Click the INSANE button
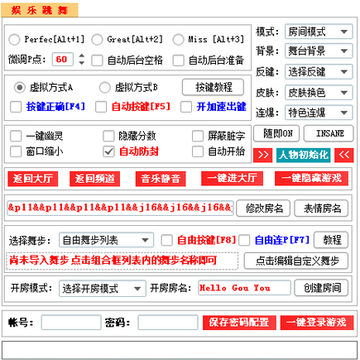This screenshot has height=360, width=360. [329, 134]
